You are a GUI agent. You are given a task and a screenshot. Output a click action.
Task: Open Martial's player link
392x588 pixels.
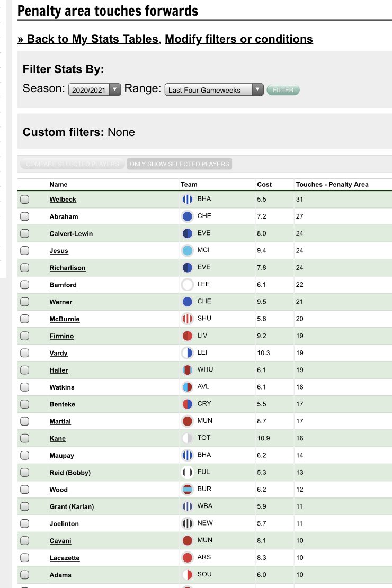click(x=60, y=421)
